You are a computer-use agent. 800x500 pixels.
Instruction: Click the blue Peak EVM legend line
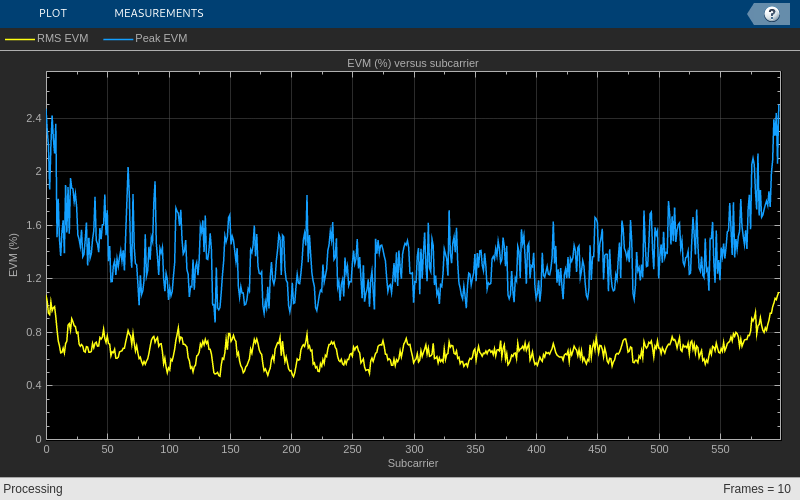118,39
